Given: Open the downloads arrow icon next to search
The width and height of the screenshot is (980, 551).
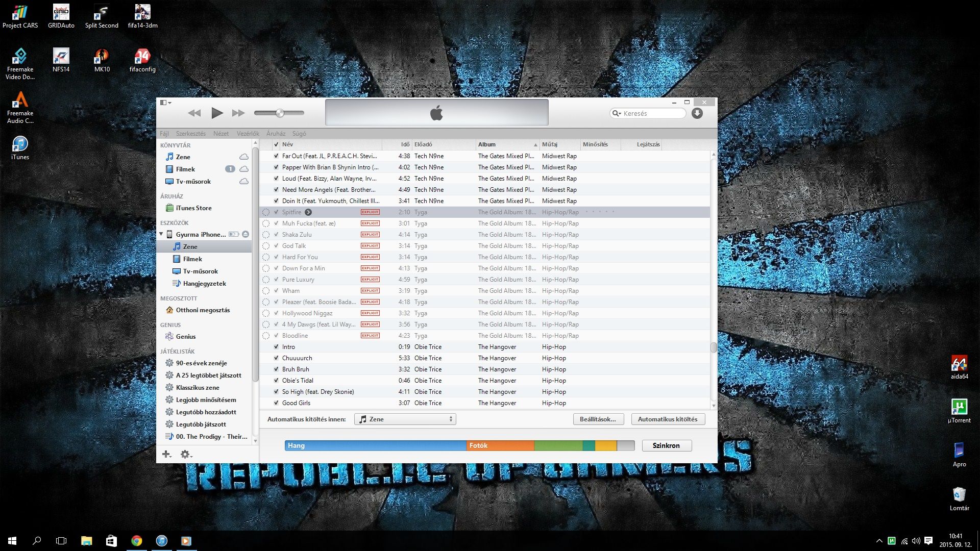Looking at the screenshot, I should (697, 113).
